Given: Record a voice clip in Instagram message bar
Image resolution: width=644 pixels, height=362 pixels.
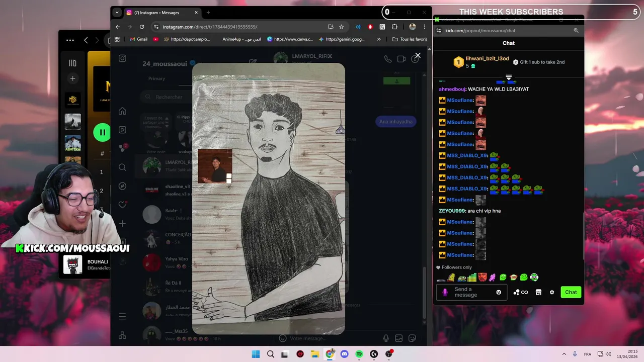Looking at the screenshot, I should click(x=386, y=338).
